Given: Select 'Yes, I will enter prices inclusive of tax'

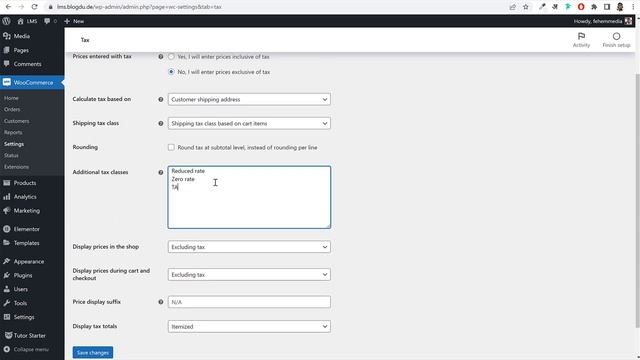Looking at the screenshot, I should [x=171, y=57].
